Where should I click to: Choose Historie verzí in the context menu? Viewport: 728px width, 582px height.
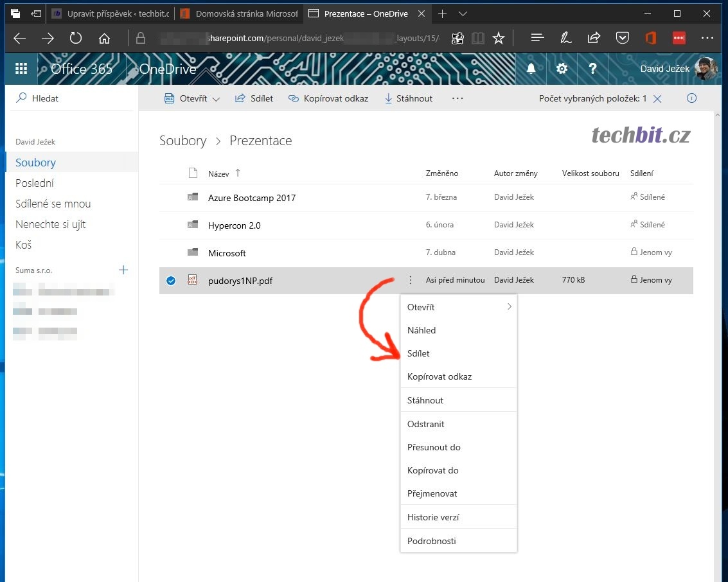click(x=433, y=517)
